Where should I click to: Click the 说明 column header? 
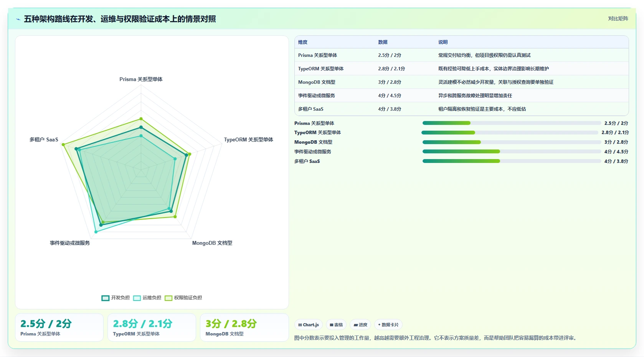pos(443,42)
